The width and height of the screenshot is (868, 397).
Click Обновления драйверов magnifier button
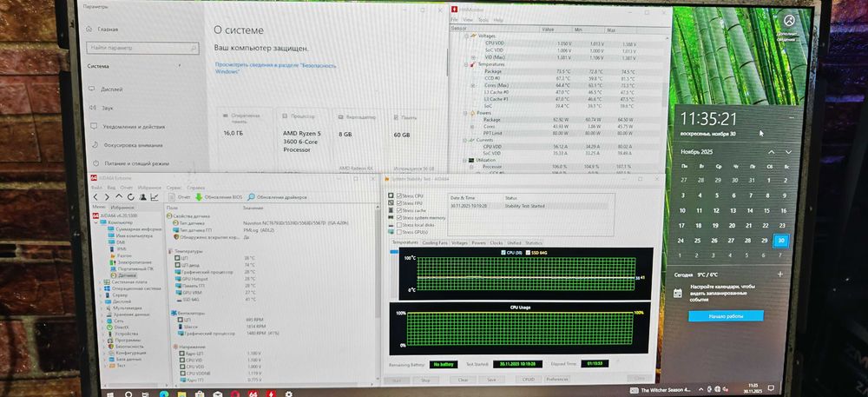tap(278, 197)
